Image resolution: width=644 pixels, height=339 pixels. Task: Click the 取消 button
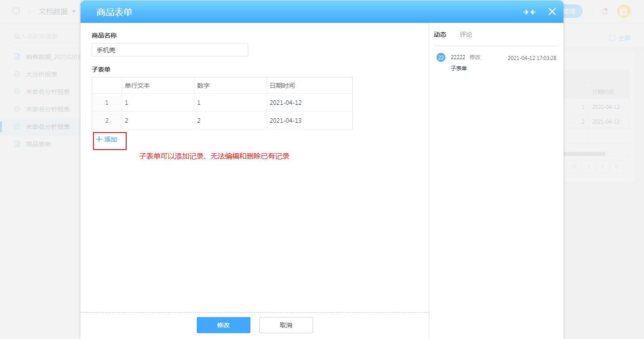coord(286,325)
